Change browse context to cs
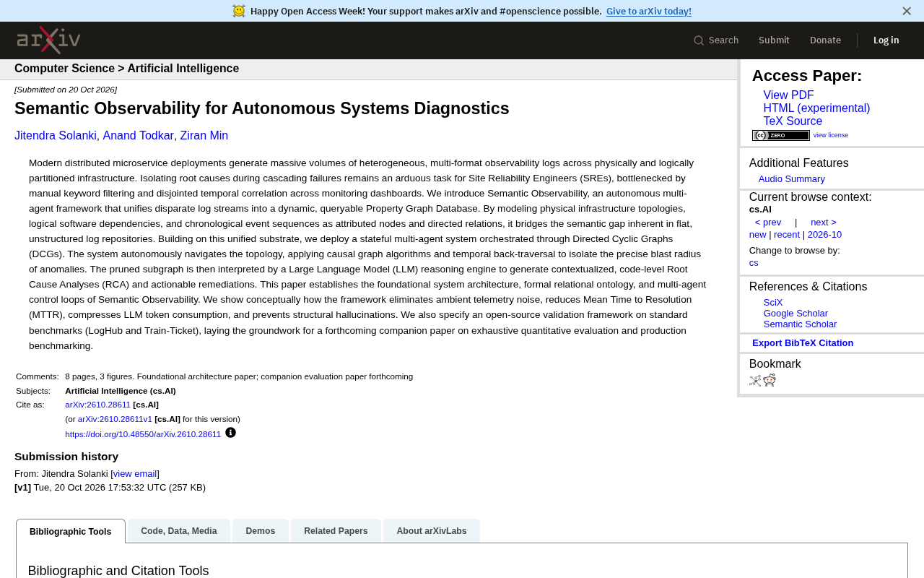This screenshot has height=578, width=924. click(754, 263)
